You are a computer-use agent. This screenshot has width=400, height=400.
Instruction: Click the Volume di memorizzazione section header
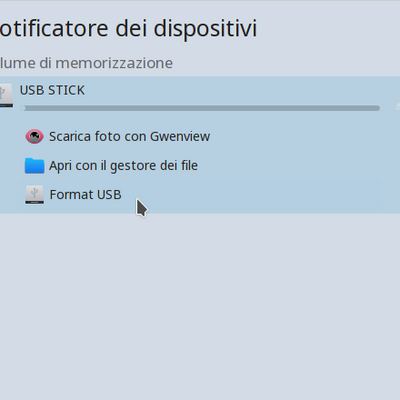[86, 63]
